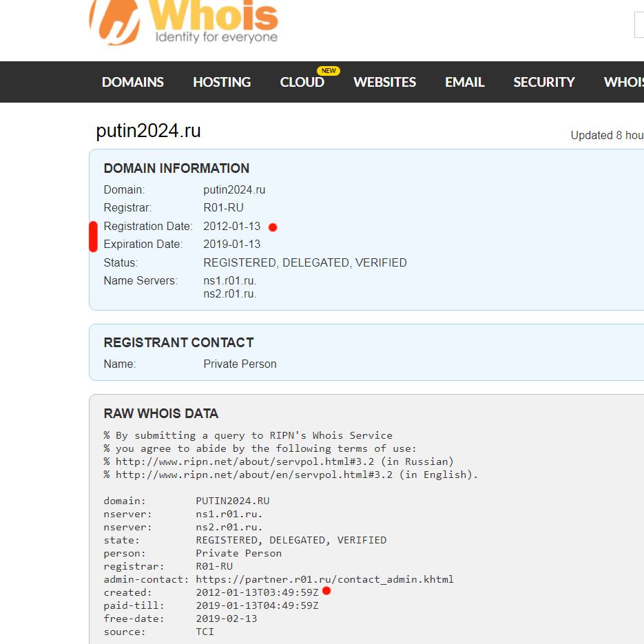644x644 pixels.
Task: Select Expiration Date value 2019-01-13
Action: (x=231, y=245)
